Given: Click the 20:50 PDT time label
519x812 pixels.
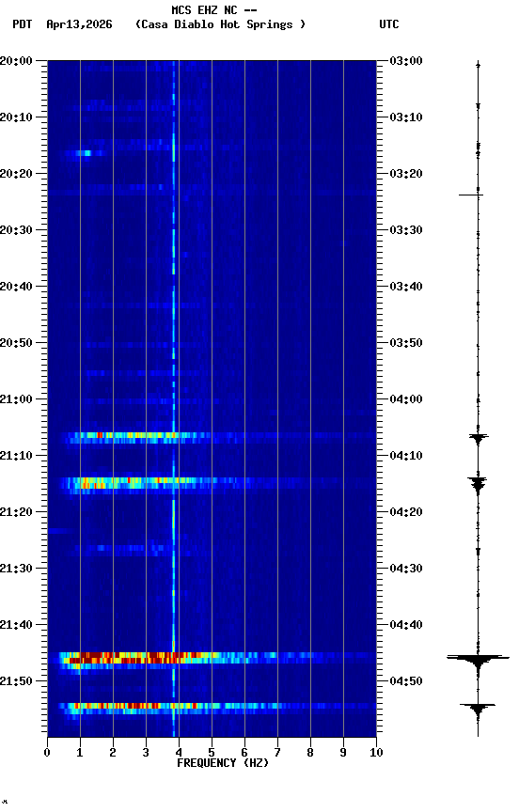Looking at the screenshot, I should coord(16,343).
